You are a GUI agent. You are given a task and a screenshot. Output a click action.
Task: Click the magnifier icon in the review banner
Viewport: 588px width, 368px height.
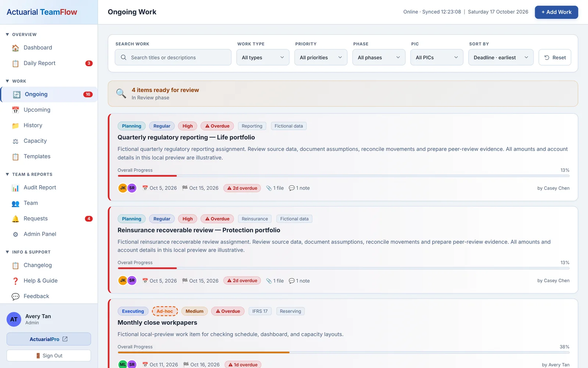pos(121,93)
